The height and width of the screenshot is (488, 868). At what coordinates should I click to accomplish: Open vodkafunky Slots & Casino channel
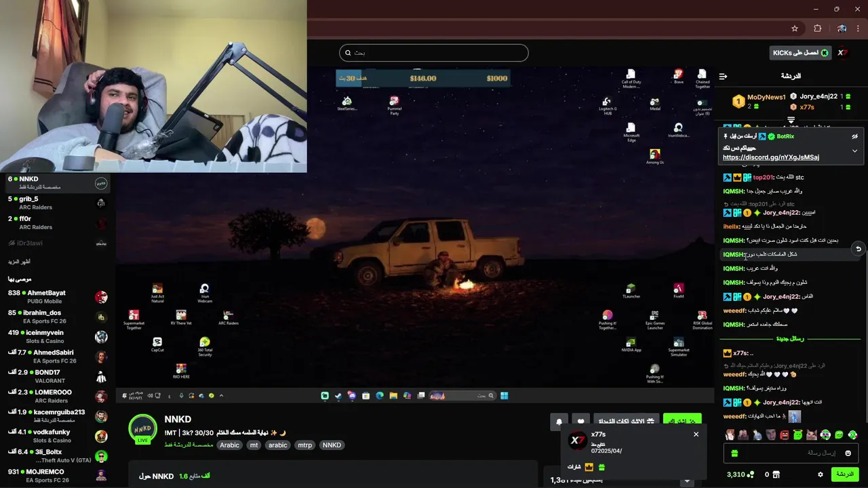pos(57,436)
